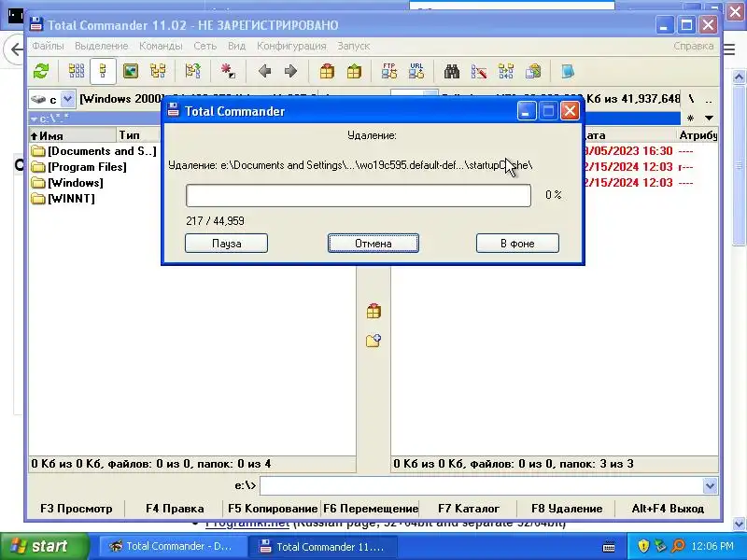The height and width of the screenshot is (560, 747).
Task: Click the F6 Перемещение button
Action: [371, 509]
